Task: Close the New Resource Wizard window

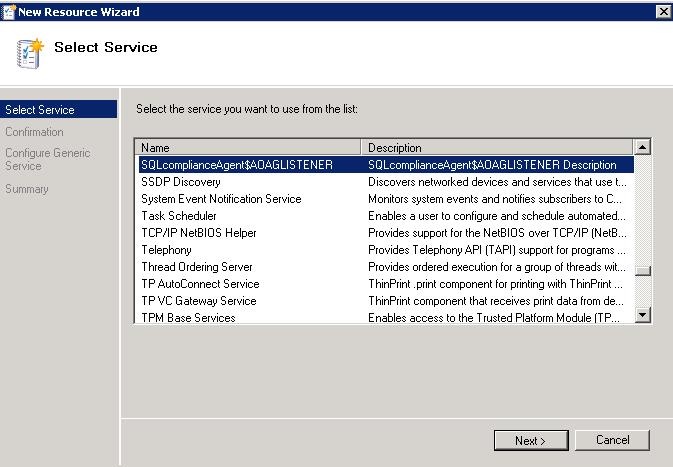Action: tap(662, 11)
